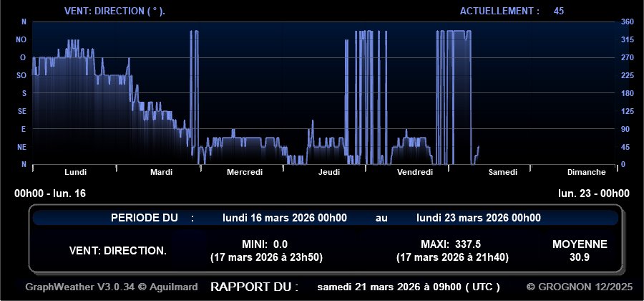
Task: Select the MOYENNE value 30.9
Action: (580, 257)
